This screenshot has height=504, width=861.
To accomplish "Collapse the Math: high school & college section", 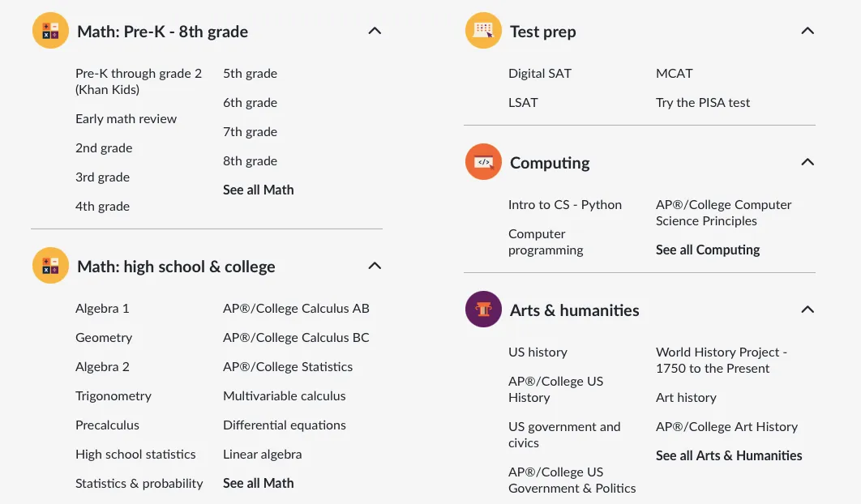I will click(374, 266).
